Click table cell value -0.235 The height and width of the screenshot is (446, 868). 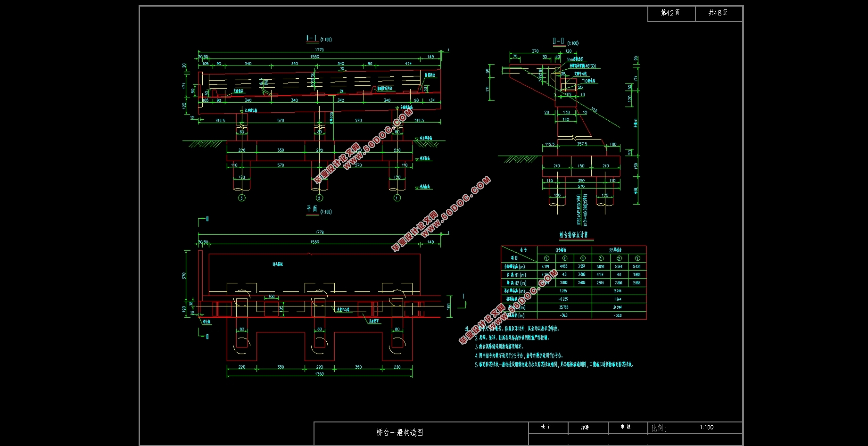point(563,299)
